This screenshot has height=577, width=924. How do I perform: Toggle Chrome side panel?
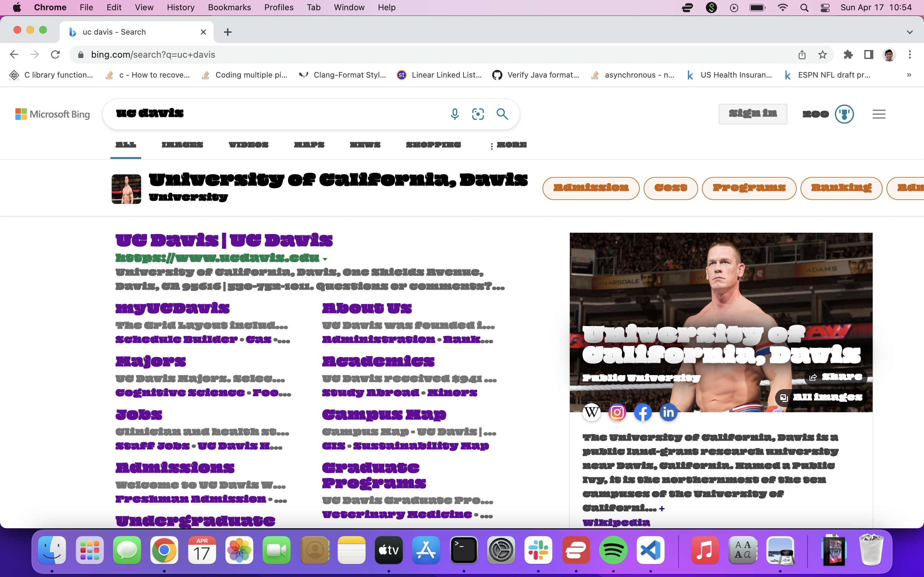pyautogui.click(x=868, y=54)
